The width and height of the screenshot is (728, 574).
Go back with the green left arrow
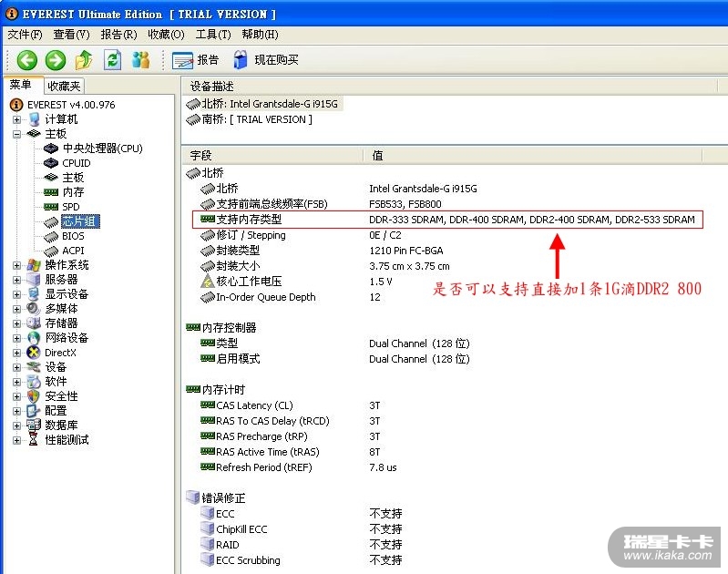[x=27, y=60]
